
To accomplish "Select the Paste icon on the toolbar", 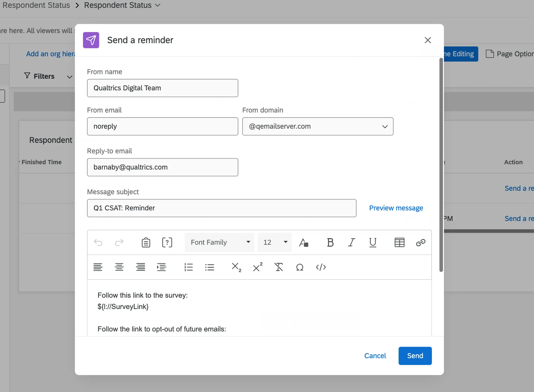I will (x=146, y=242).
